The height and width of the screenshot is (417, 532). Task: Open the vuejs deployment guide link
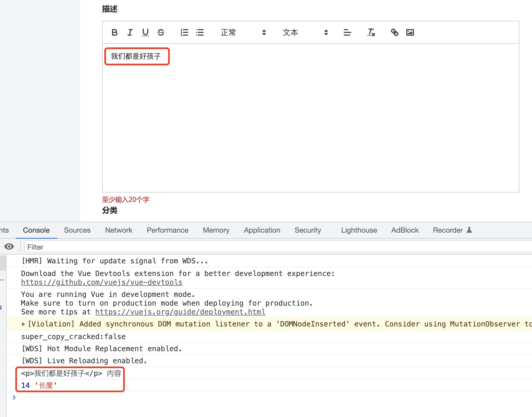click(x=180, y=312)
